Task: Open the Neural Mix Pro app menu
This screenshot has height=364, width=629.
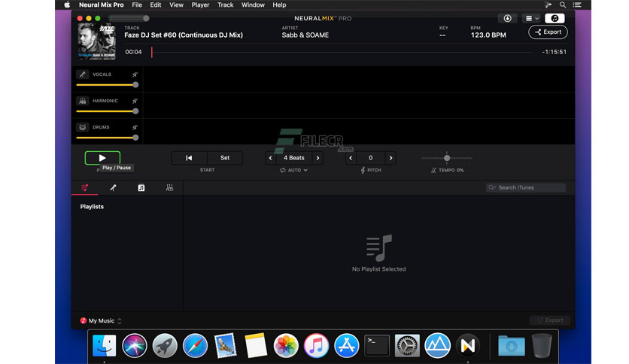Action: tap(101, 5)
